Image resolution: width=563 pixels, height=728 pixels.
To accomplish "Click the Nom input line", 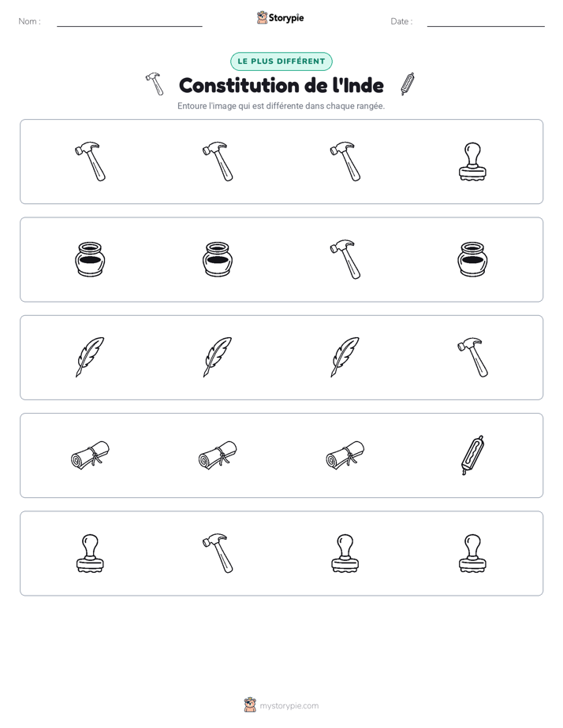I will (x=129, y=22).
